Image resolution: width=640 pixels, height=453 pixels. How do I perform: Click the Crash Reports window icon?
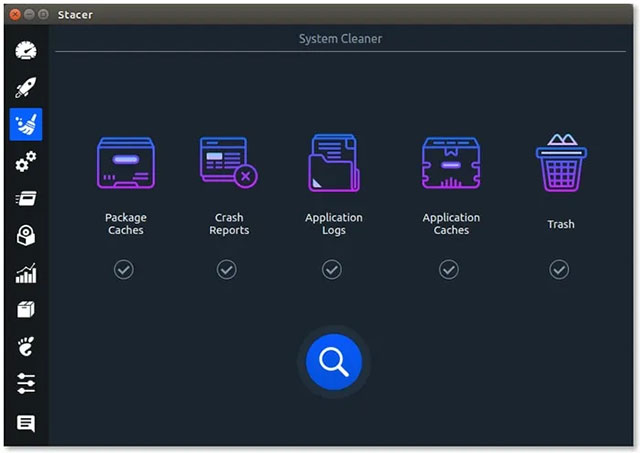[229, 162]
